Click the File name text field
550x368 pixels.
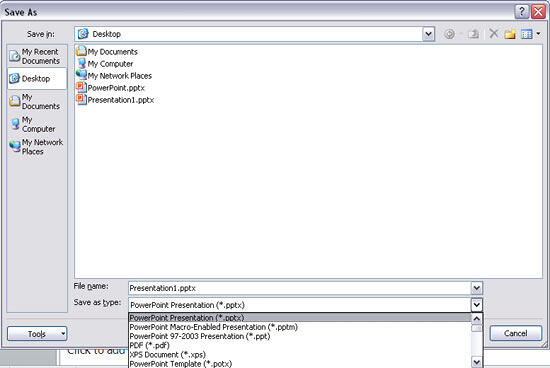point(300,288)
